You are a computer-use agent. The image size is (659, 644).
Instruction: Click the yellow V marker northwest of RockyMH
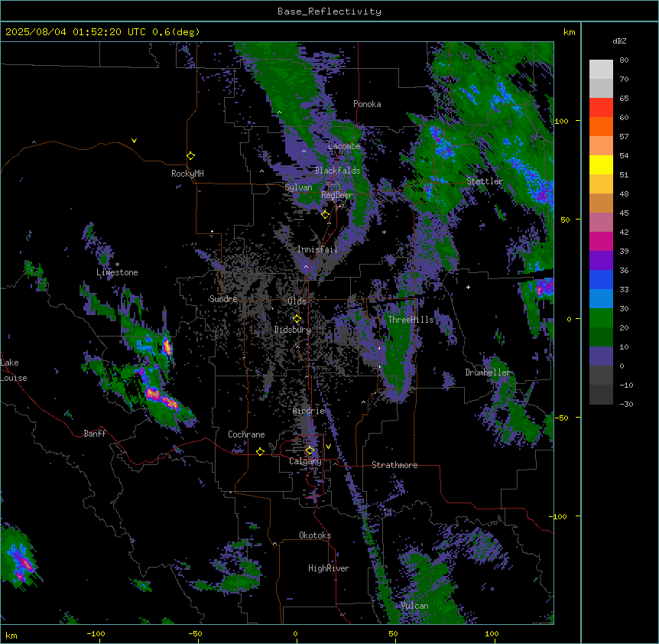coord(134,141)
